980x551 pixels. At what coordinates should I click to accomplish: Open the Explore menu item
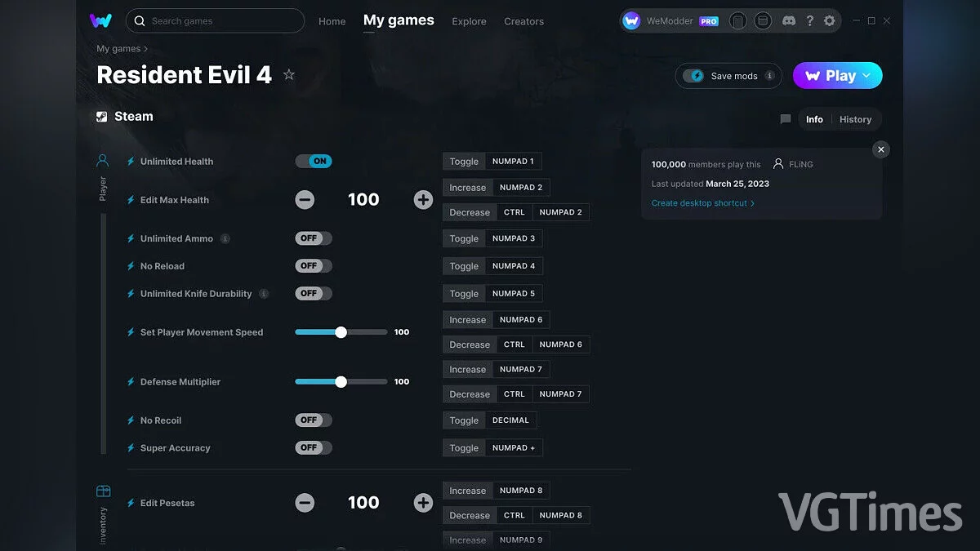469,21
